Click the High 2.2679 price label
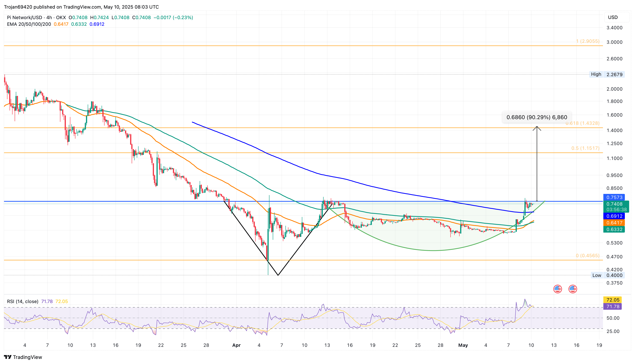 [596, 74]
